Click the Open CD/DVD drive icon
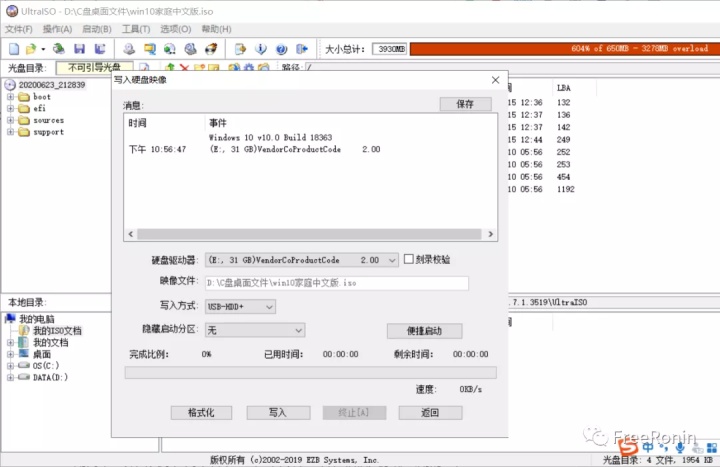 tap(59, 49)
